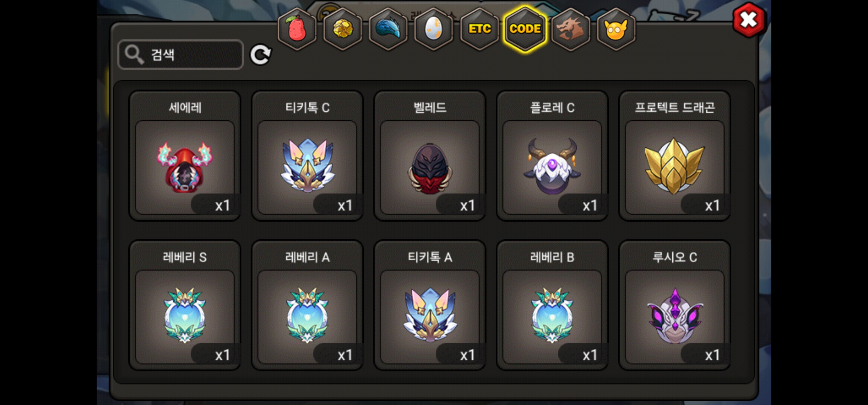Pick the purple 루시오 C egg

pos(675,305)
